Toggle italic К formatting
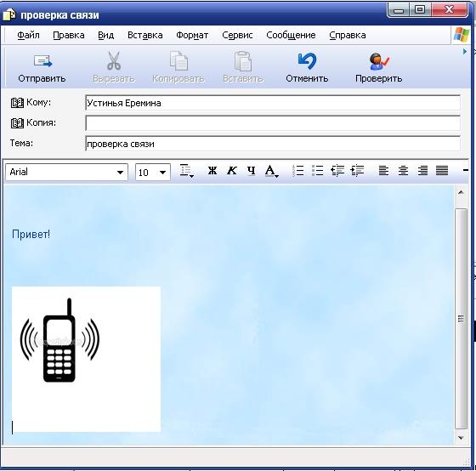This screenshot has height=471, width=476. click(x=231, y=171)
